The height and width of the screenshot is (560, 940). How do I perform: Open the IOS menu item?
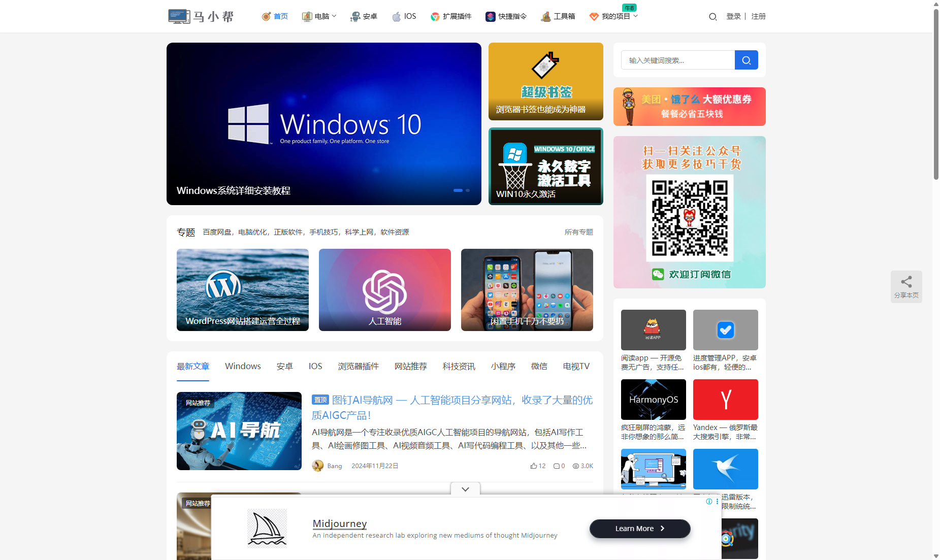[x=404, y=16]
